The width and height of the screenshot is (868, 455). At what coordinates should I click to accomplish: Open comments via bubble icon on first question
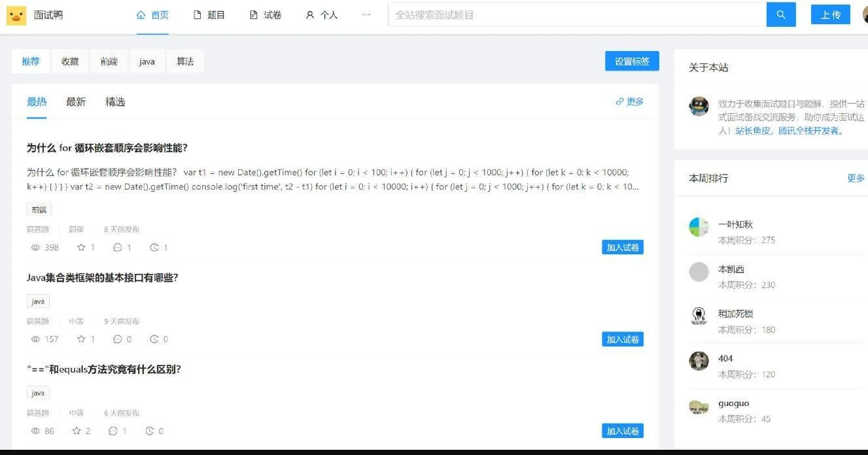(x=119, y=247)
